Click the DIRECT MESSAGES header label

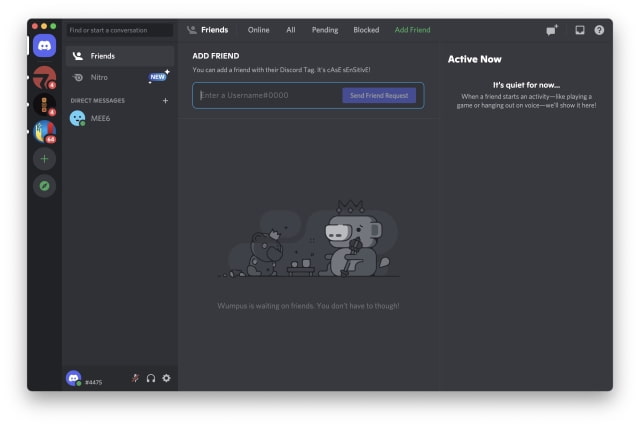pyautogui.click(x=98, y=100)
